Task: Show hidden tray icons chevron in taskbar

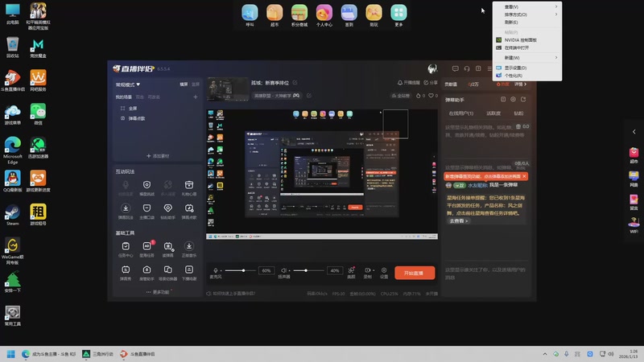Action: pos(545,354)
